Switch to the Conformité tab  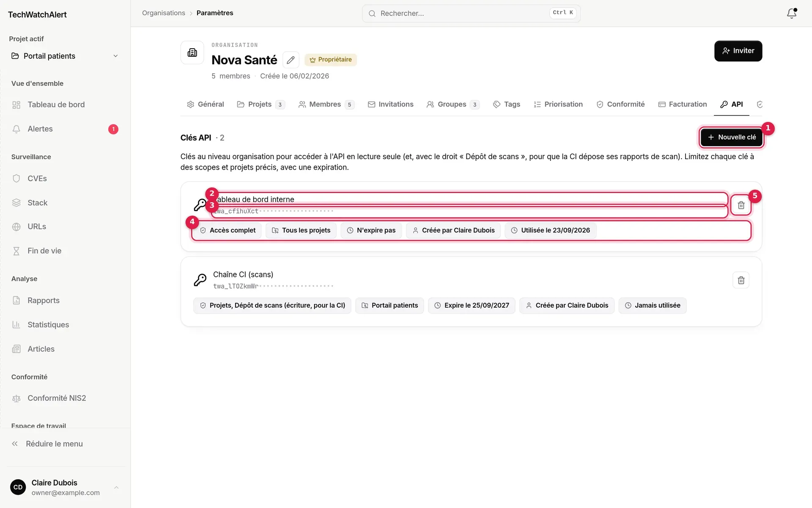pos(620,104)
